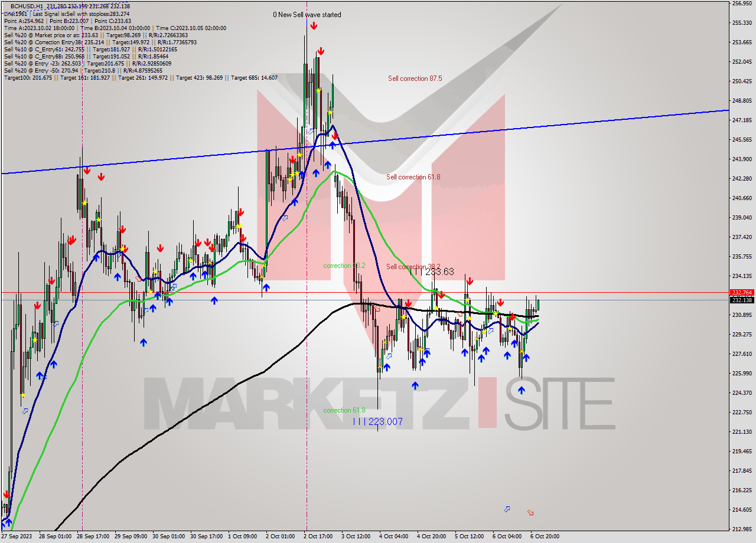Click the '0 New Sell wave started' label
The height and width of the screenshot is (543, 756).
(x=307, y=15)
